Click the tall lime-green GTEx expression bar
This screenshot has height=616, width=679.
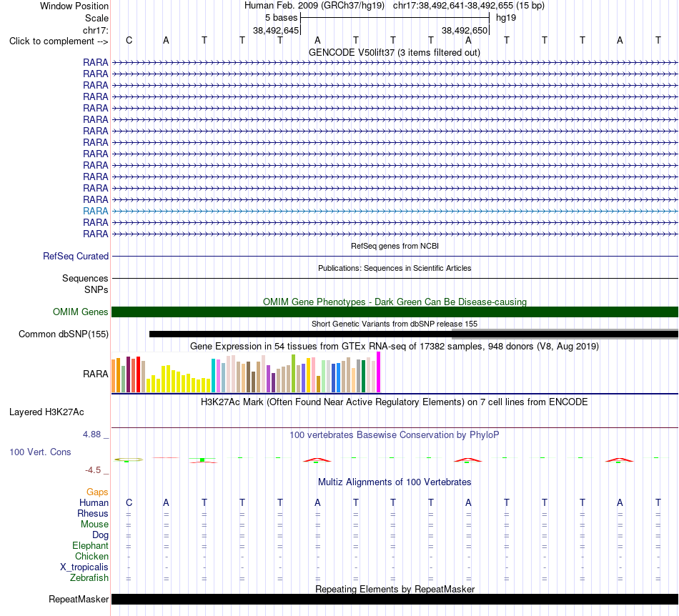tap(294, 374)
